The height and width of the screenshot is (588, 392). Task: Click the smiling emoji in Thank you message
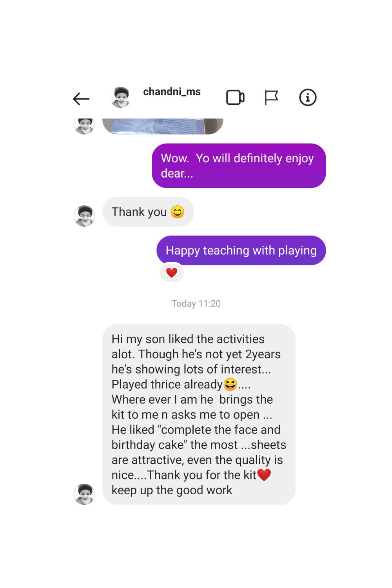click(178, 212)
